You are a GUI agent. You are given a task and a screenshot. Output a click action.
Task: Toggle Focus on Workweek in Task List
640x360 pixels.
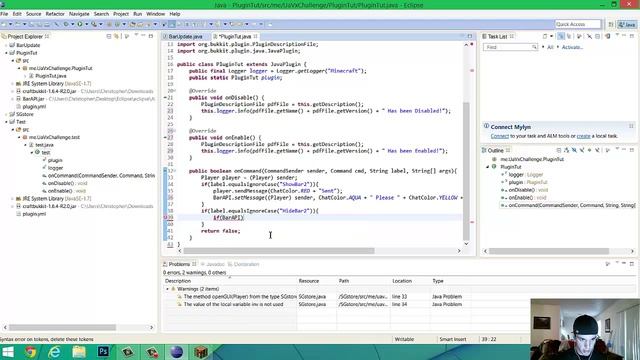pyautogui.click(x=579, y=36)
